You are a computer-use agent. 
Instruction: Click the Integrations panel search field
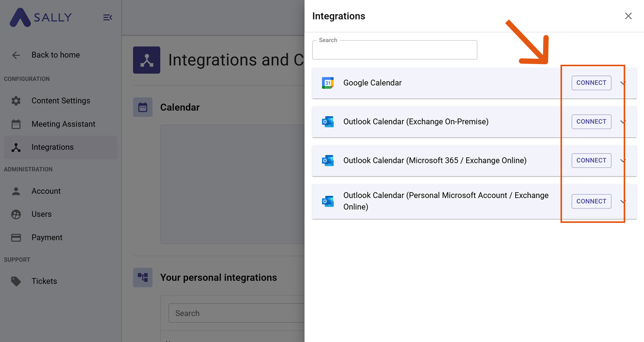point(394,51)
